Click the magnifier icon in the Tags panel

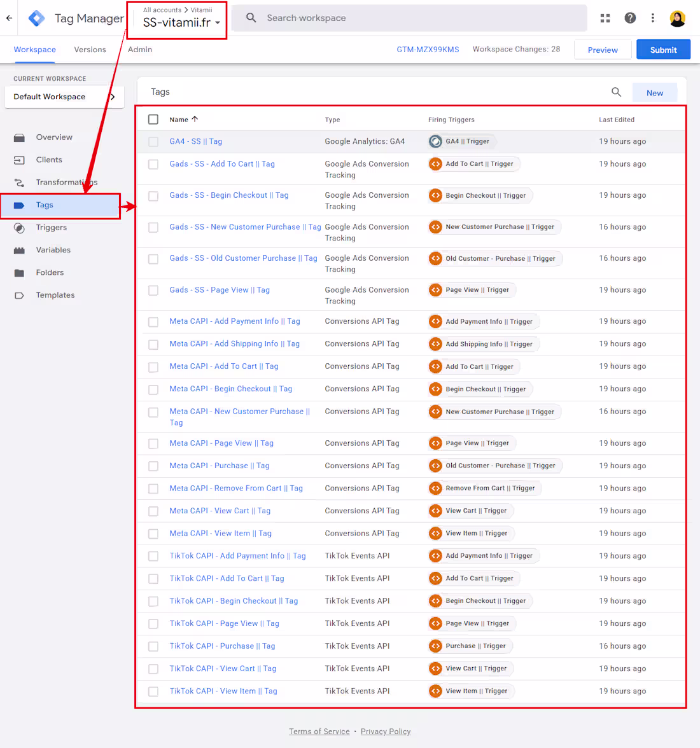(x=615, y=92)
